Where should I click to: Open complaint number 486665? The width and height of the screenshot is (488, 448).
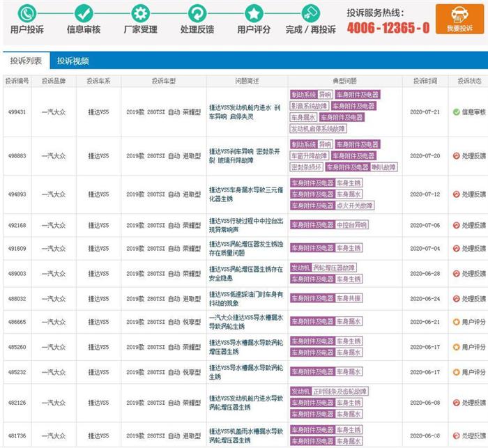17,322
